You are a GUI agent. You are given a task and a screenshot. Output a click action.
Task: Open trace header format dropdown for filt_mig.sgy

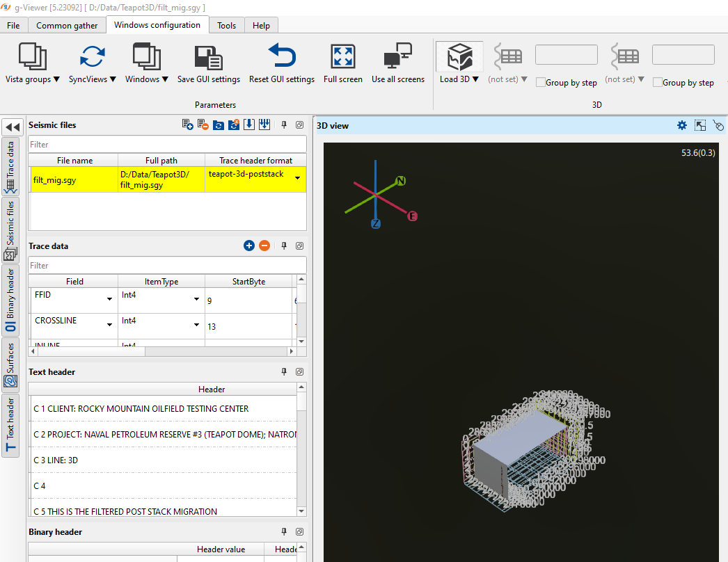point(298,179)
